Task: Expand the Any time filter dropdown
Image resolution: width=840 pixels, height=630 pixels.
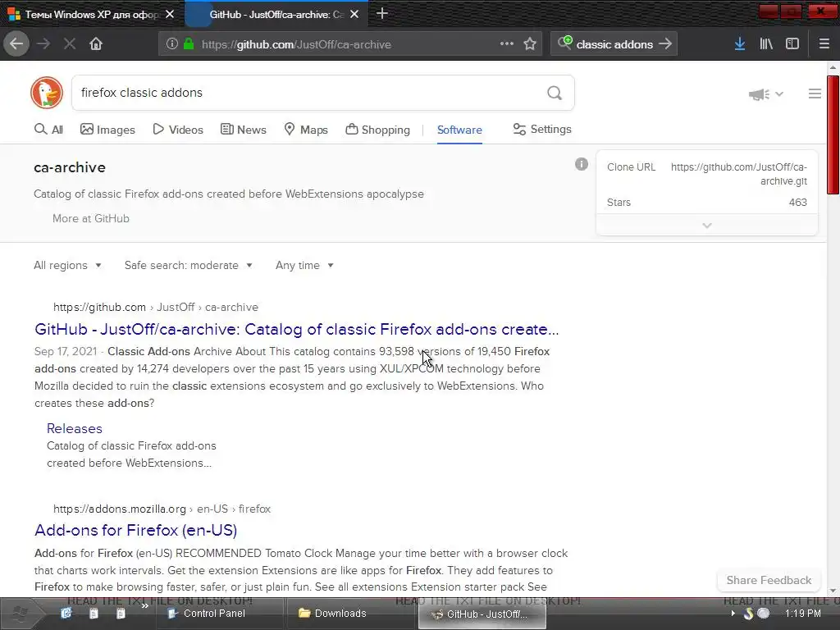Action: [x=304, y=265]
